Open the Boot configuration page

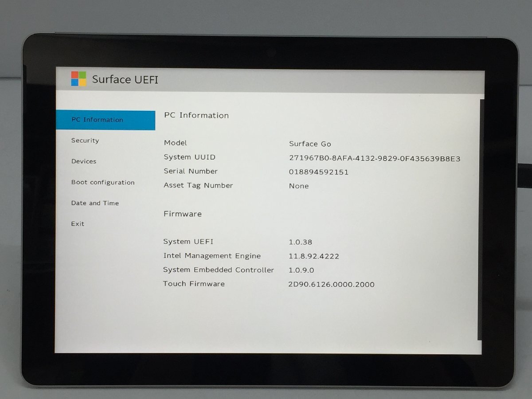click(x=103, y=182)
